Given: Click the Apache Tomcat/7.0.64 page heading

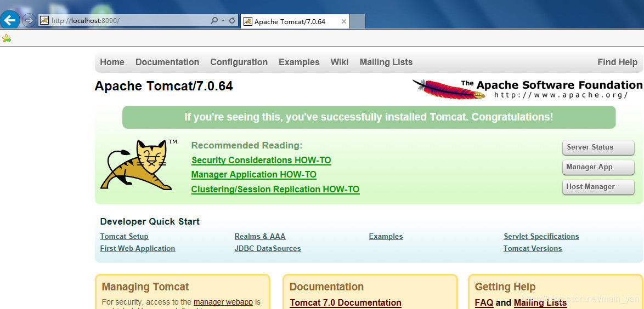Looking at the screenshot, I should [164, 86].
